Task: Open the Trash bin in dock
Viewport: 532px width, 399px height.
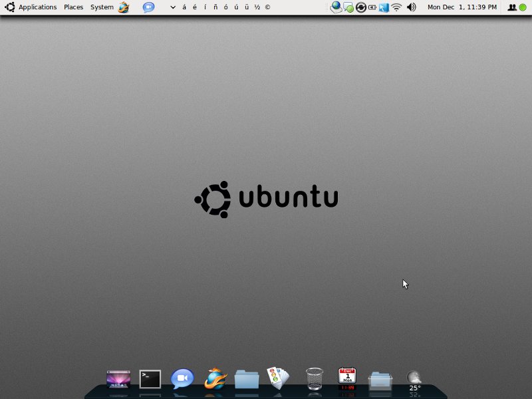Action: pyautogui.click(x=315, y=378)
